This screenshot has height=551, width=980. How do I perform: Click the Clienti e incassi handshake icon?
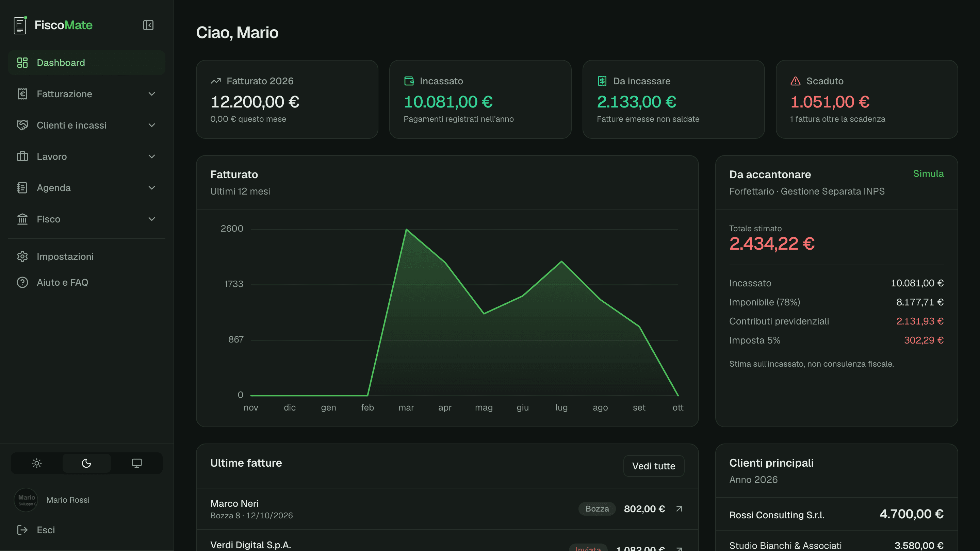click(22, 125)
